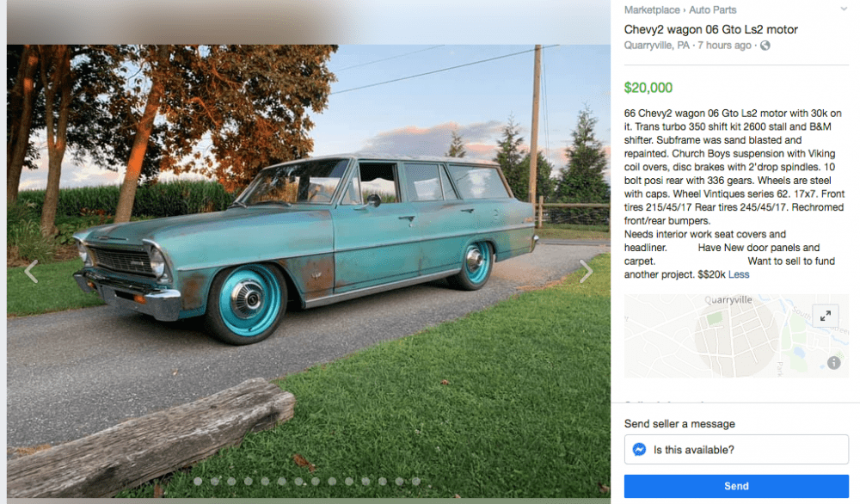Click the 'Is this available?' message field

point(736,449)
